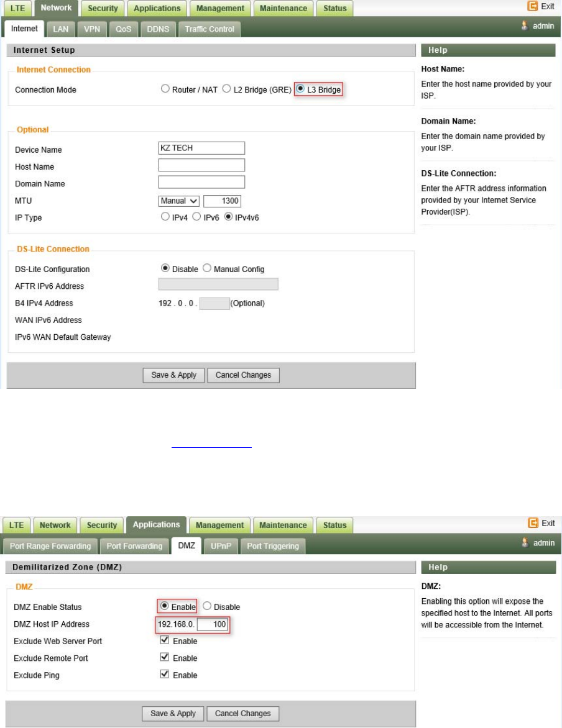The width and height of the screenshot is (562, 728).
Task: Set DS-Lite Configuration to Manual Config
Action: (x=207, y=268)
